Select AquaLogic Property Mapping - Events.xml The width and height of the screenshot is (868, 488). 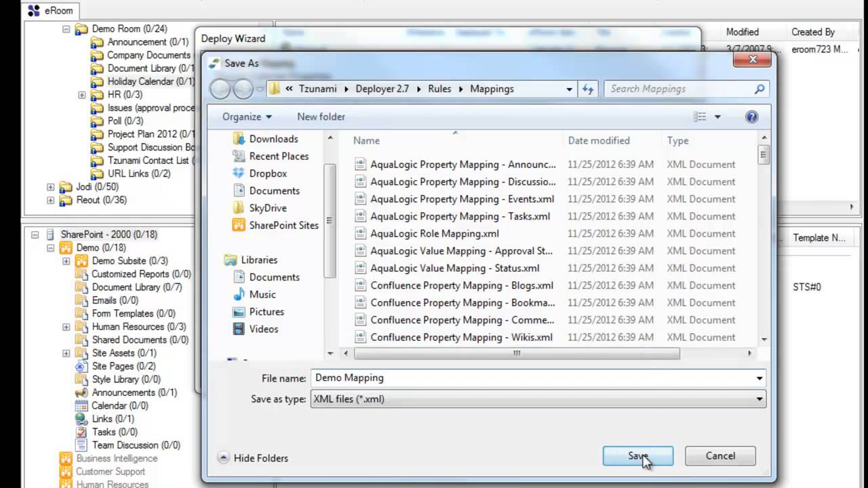462,199
